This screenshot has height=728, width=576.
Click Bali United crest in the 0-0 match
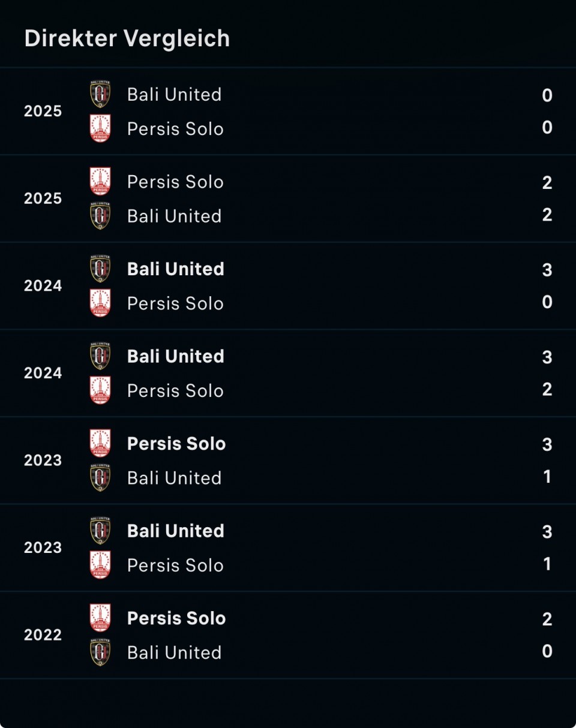(x=100, y=94)
